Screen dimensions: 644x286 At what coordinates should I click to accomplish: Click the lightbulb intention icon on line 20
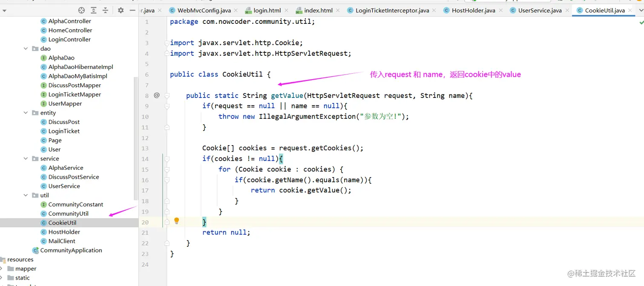point(177,221)
